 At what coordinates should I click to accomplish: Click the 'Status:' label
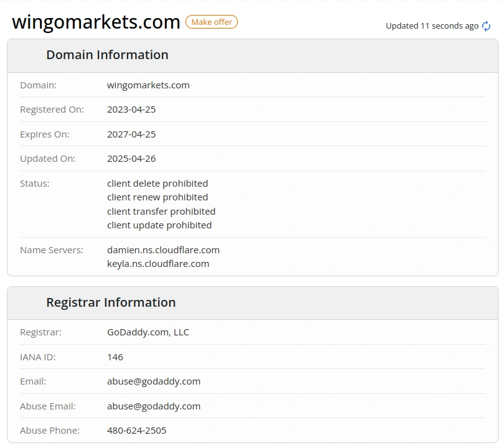click(x=35, y=183)
